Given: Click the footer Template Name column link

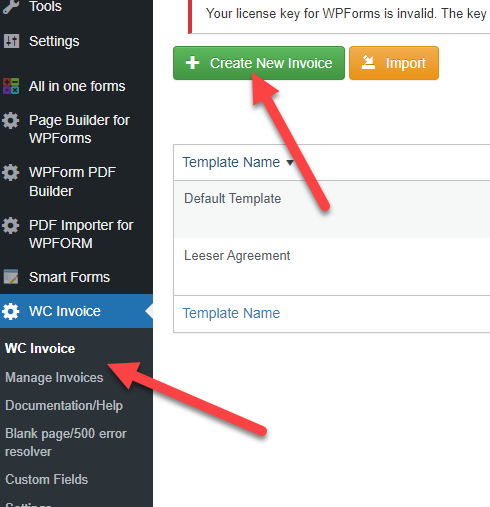Looking at the screenshot, I should (x=231, y=313).
